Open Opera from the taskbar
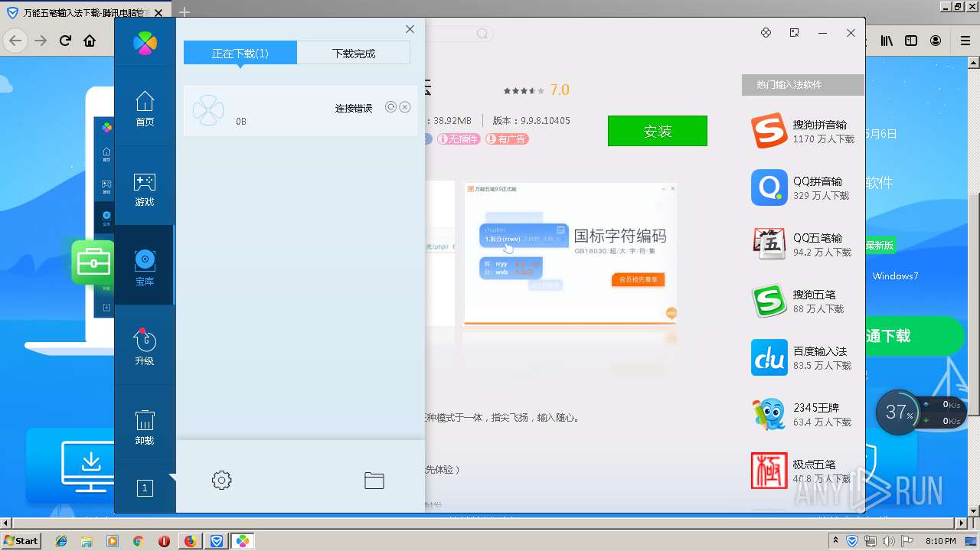This screenshot has height=551, width=980. (x=164, y=541)
